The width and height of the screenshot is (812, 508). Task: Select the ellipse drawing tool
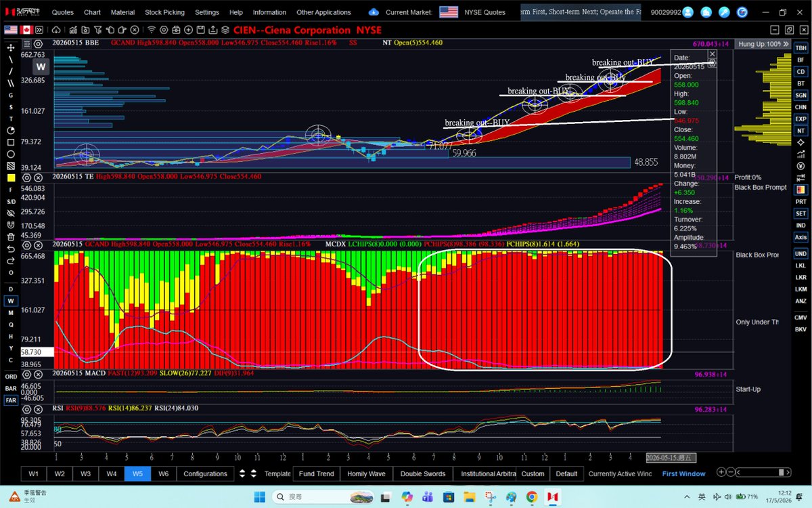(x=11, y=154)
